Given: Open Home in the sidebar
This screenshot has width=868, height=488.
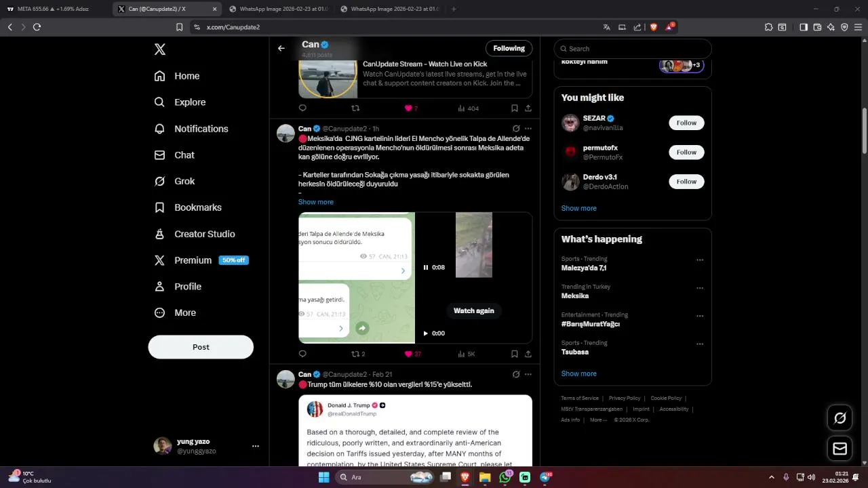Looking at the screenshot, I should click(x=177, y=76).
